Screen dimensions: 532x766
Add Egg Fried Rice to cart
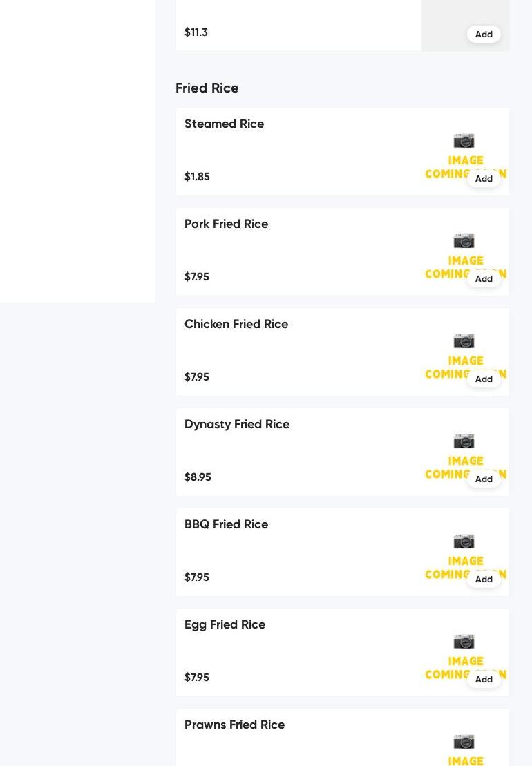pyautogui.click(x=484, y=680)
